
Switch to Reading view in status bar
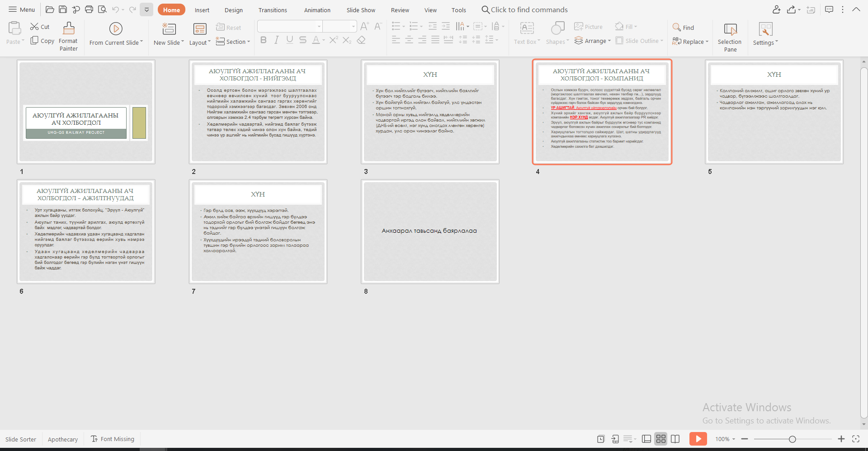675,439
